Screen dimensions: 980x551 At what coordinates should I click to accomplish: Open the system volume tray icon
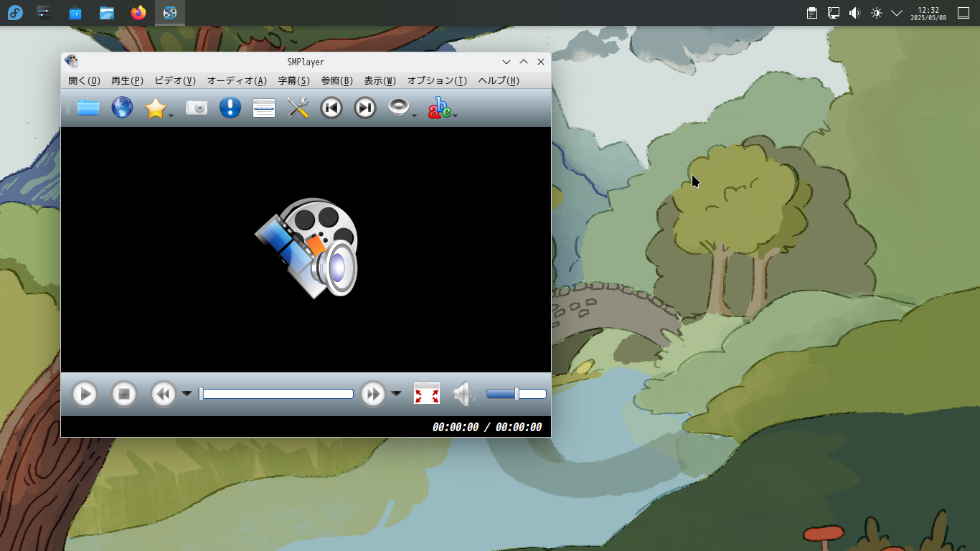pos(854,13)
